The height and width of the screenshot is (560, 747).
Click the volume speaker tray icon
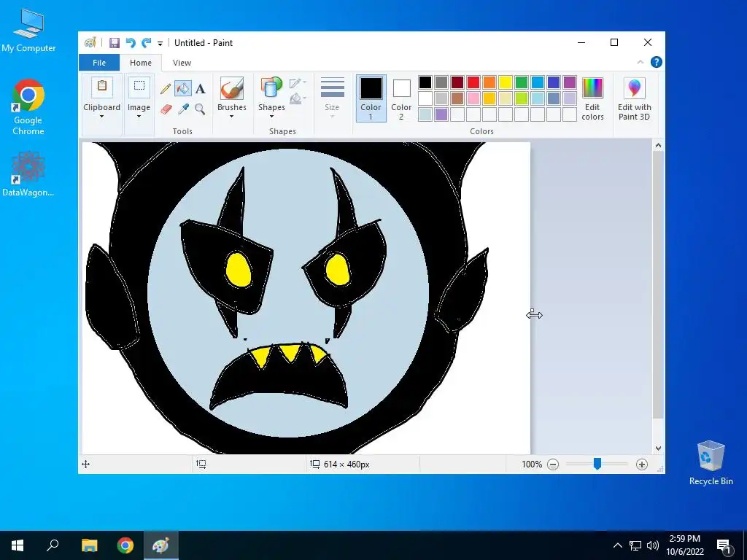point(653,545)
